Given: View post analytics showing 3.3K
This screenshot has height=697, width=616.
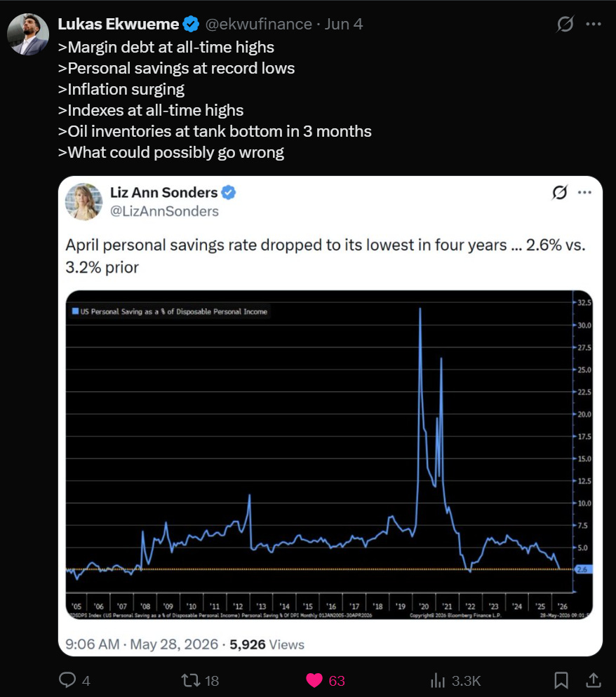Looking at the screenshot, I should [x=438, y=680].
